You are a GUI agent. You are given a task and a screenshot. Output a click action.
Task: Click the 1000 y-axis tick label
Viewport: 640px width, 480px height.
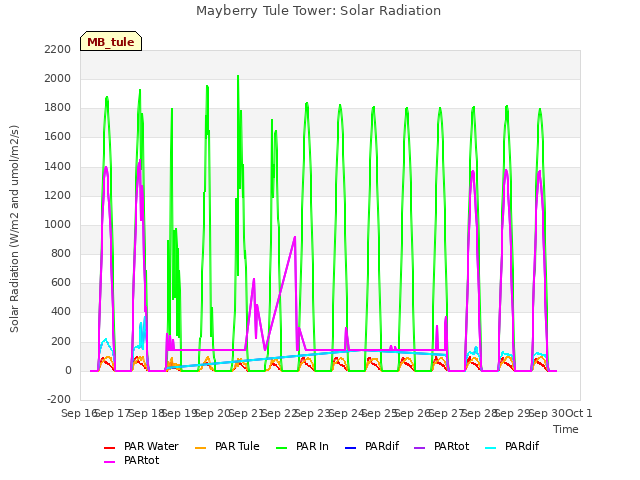58,224
